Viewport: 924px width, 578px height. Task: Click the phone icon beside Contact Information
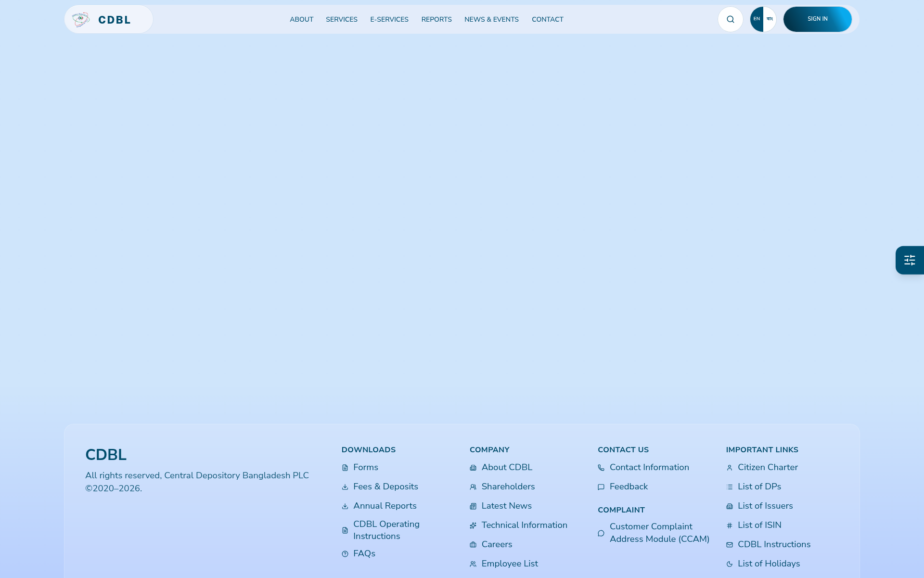601,468
